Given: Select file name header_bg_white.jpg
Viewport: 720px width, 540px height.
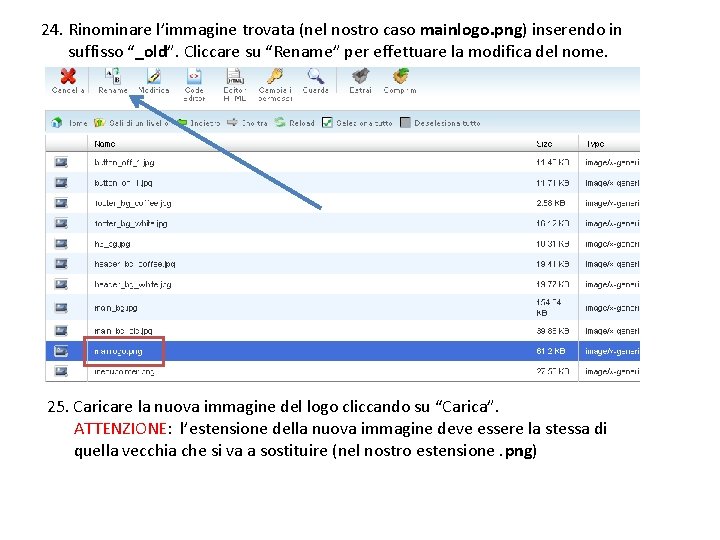Looking at the screenshot, I should 133,284.
